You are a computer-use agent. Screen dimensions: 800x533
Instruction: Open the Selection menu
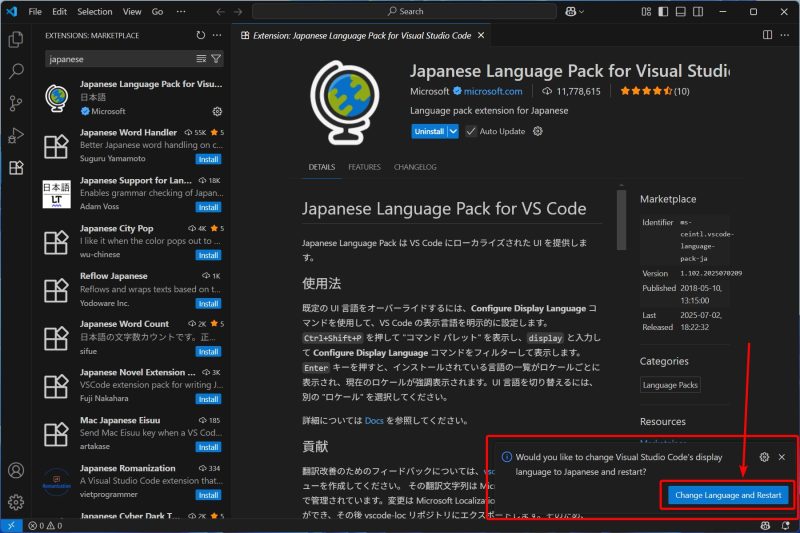(x=95, y=12)
